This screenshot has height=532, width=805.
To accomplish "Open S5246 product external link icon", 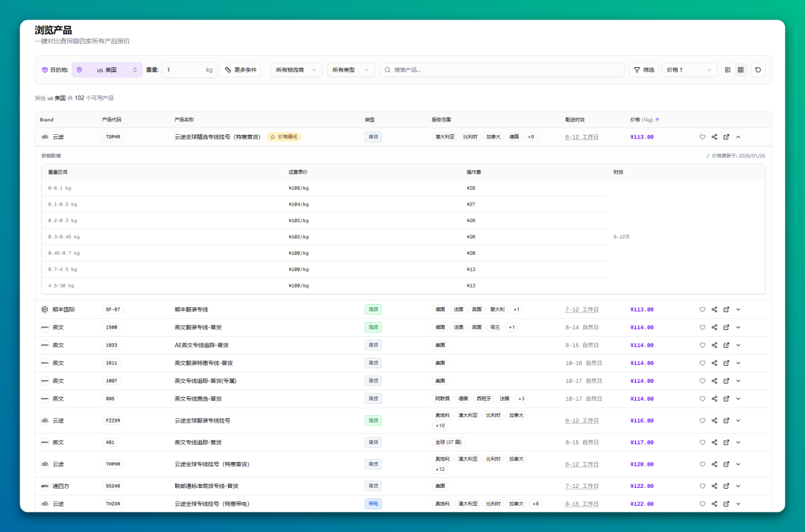I will 726,486.
